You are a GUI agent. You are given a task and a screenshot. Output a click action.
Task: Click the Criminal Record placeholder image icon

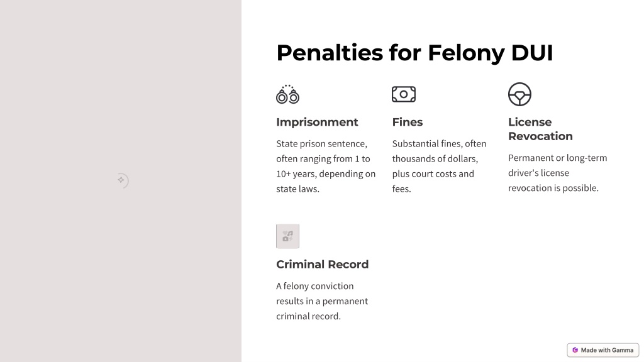pyautogui.click(x=287, y=236)
